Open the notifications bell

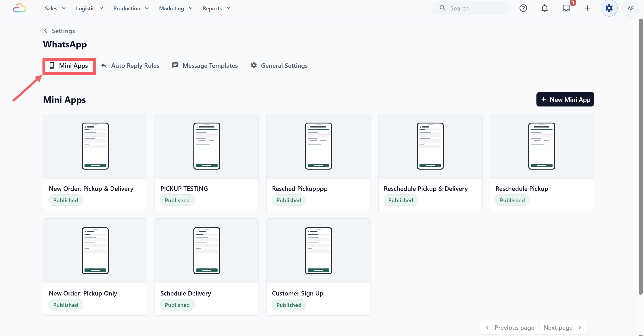point(544,8)
